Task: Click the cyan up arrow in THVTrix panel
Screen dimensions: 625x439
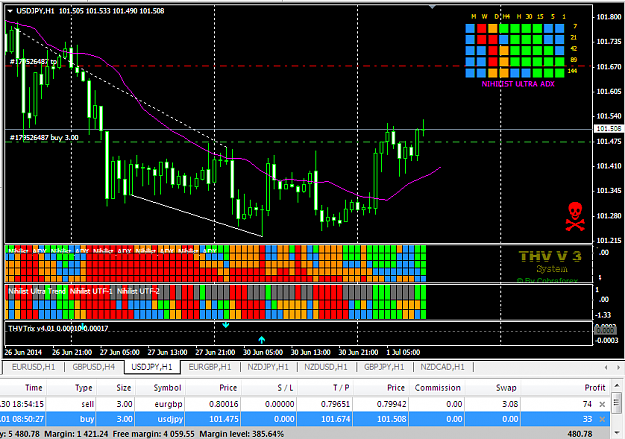Action: [x=261, y=340]
